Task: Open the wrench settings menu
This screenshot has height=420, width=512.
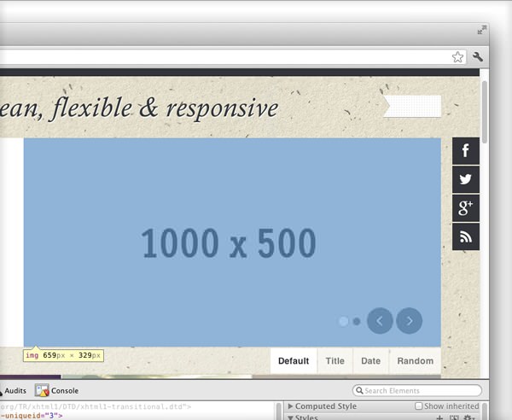Action: click(477, 57)
